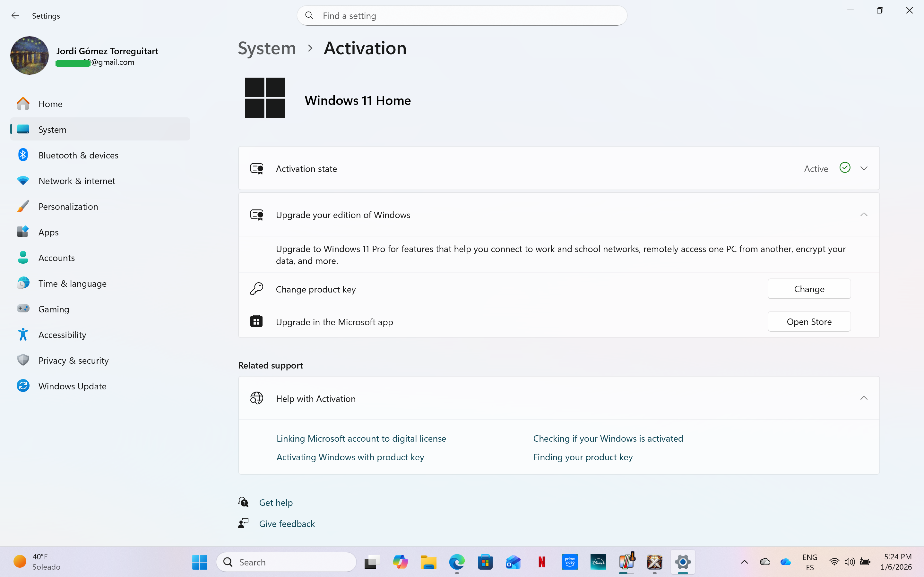Open Personalization settings
The height and width of the screenshot is (577, 924).
click(100, 206)
